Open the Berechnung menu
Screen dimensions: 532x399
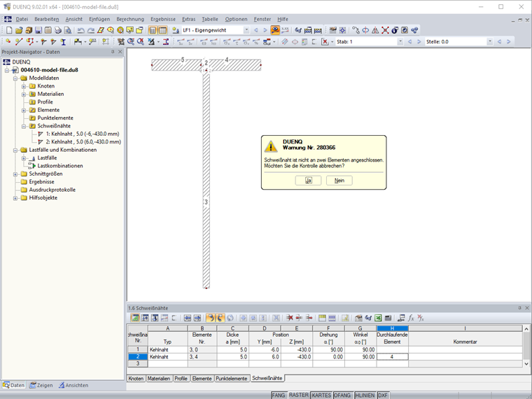click(130, 19)
